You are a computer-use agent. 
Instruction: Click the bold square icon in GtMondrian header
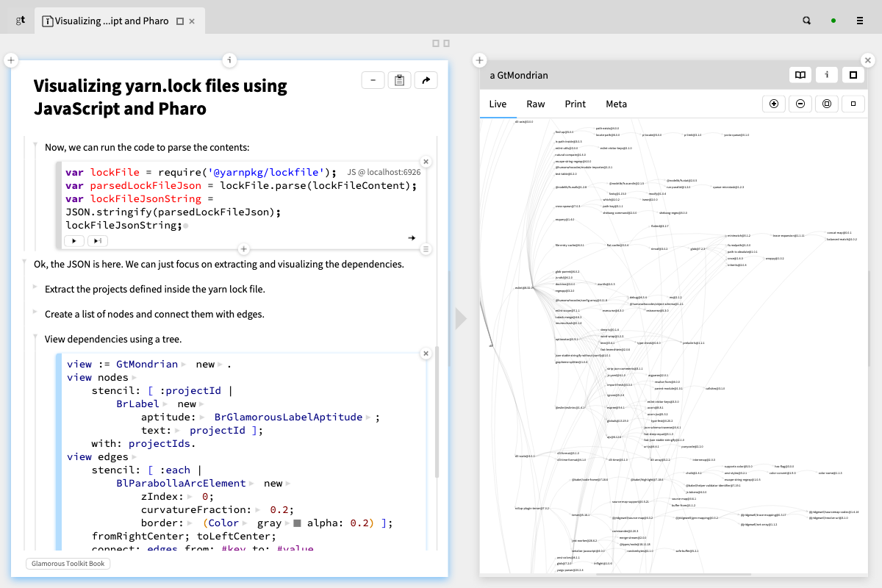[x=853, y=75]
